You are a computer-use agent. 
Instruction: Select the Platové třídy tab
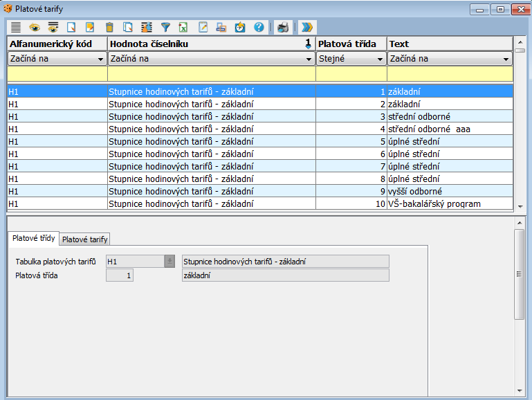tap(33, 239)
